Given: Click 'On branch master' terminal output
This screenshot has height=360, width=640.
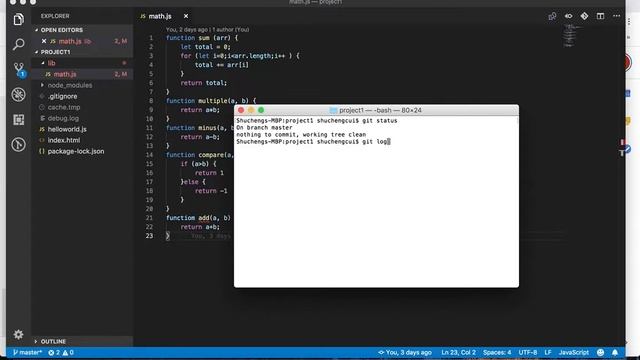Looking at the screenshot, I should pos(264,128).
